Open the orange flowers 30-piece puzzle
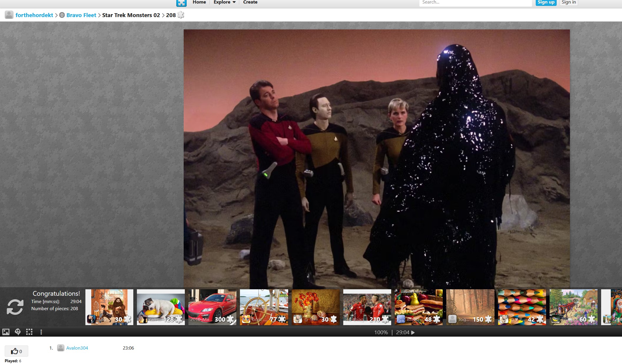The height and width of the screenshot is (364, 622). (316, 307)
